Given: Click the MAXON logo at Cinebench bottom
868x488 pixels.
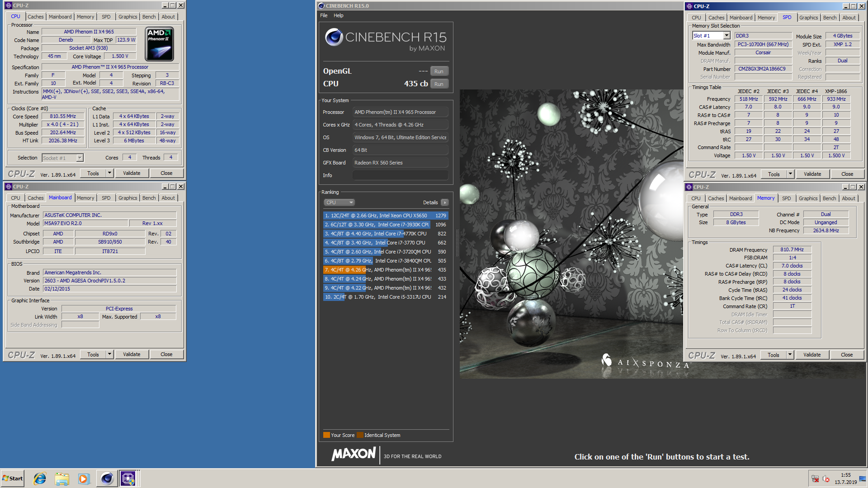Looking at the screenshot, I should (x=354, y=454).
